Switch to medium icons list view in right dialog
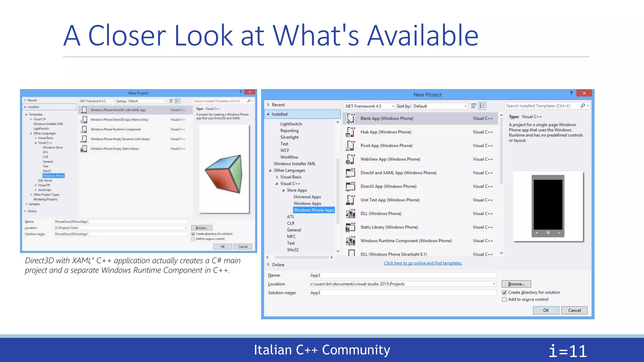This screenshot has height=362, width=644. pyautogui.click(x=482, y=106)
